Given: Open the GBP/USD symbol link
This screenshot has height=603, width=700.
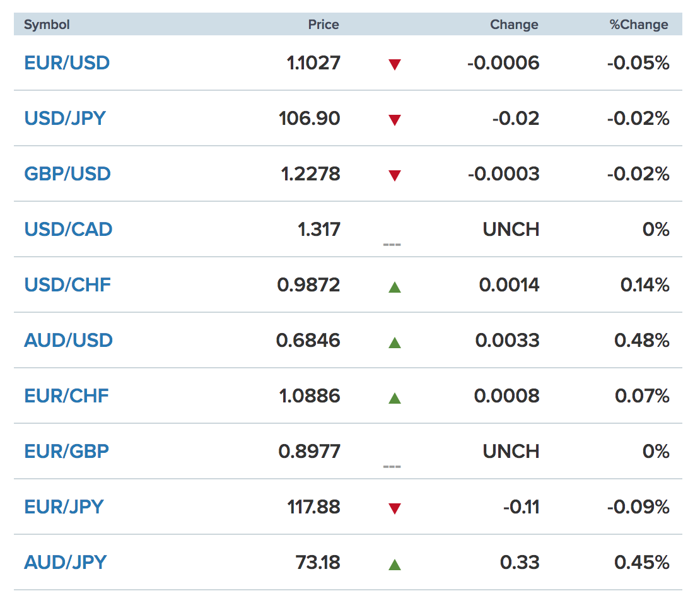Looking at the screenshot, I should tap(67, 174).
